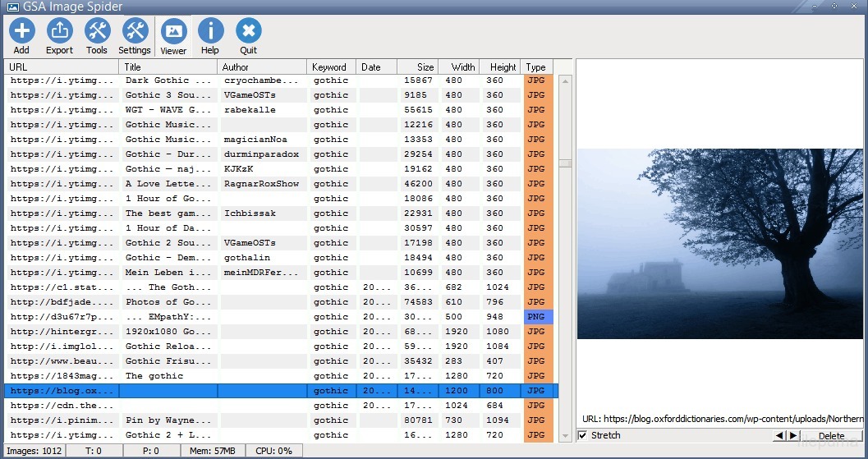Select the PNG row starting with http://d3u67r7p
Viewport: 868px width, 459px height.
click(x=62, y=317)
